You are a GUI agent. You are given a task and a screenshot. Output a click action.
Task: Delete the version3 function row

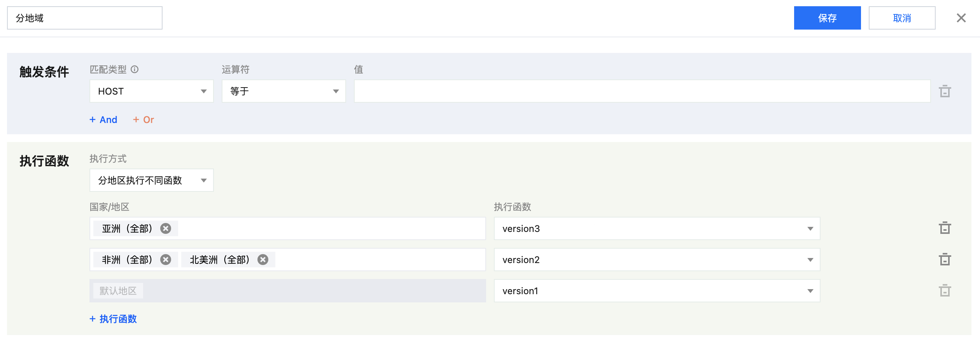pos(945,228)
